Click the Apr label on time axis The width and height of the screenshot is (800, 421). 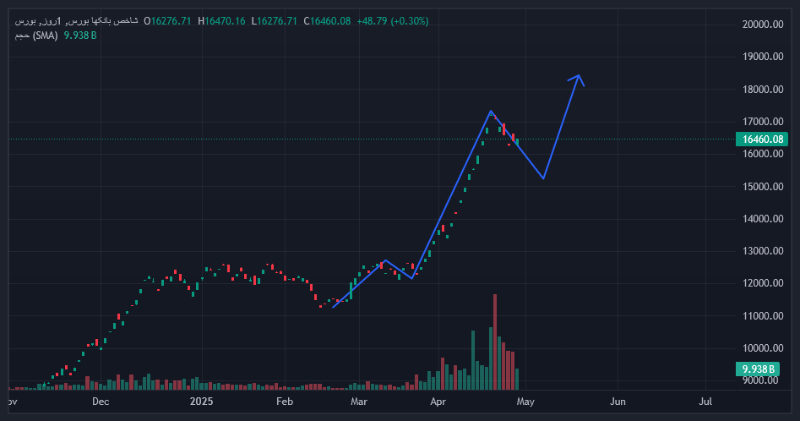[x=438, y=402]
